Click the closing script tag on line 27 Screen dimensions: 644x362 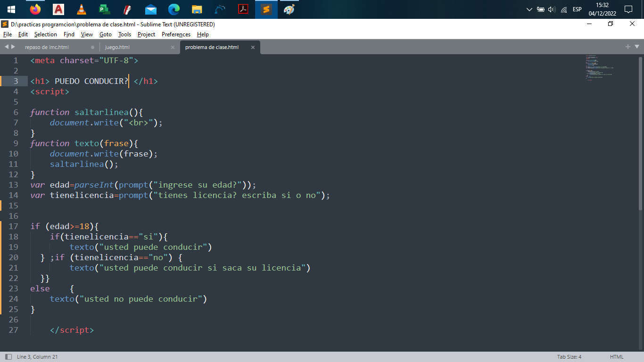[72, 330]
